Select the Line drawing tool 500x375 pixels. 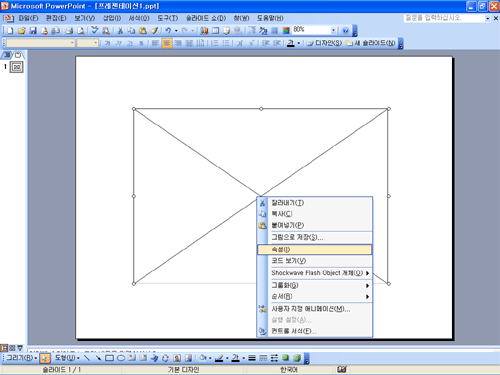point(87,358)
